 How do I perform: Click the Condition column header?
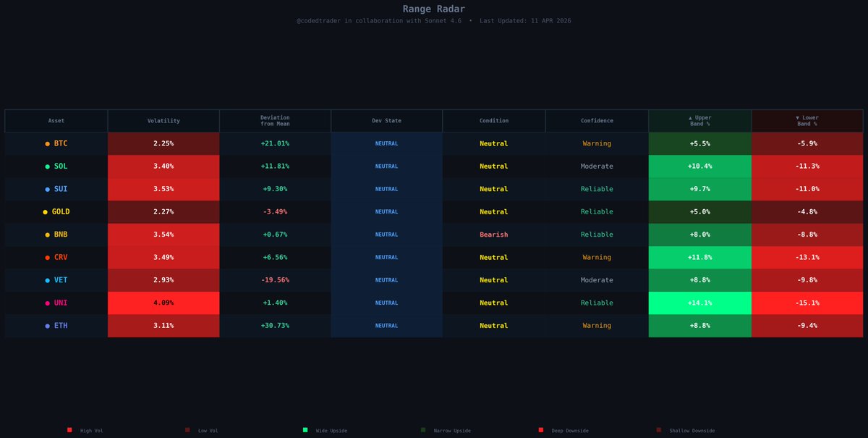click(x=494, y=121)
